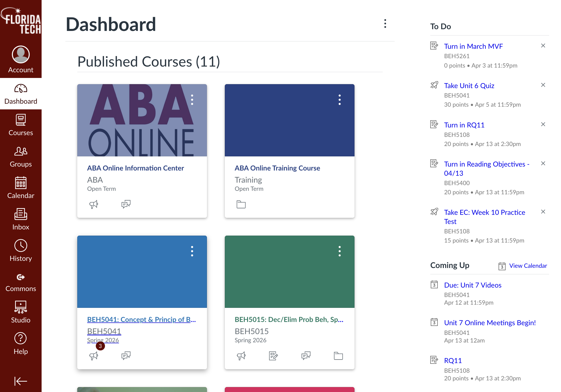Dismiss Turn in March MVF to-do
Viewport: 561px width, 392px height.
543,46
